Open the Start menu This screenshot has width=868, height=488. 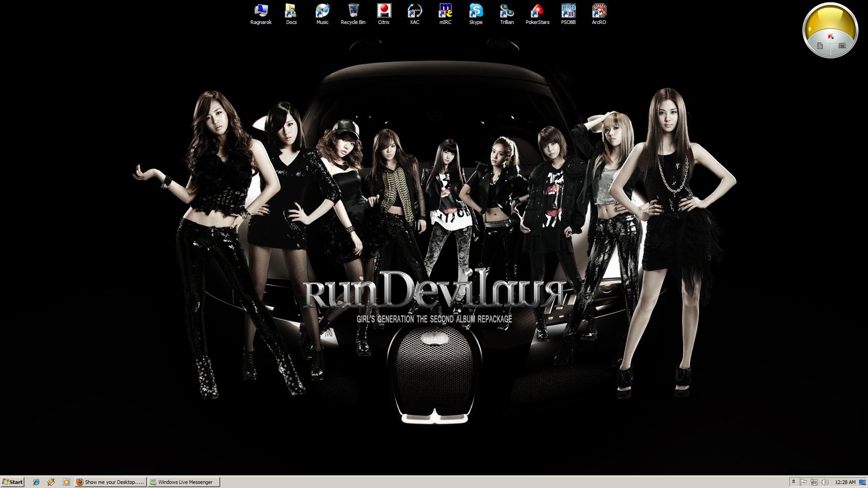point(13,482)
